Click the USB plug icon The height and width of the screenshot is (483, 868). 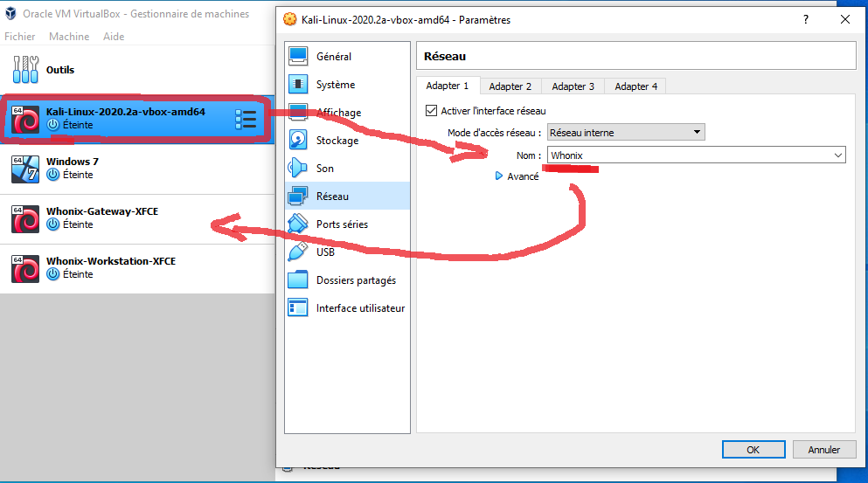[x=298, y=252]
